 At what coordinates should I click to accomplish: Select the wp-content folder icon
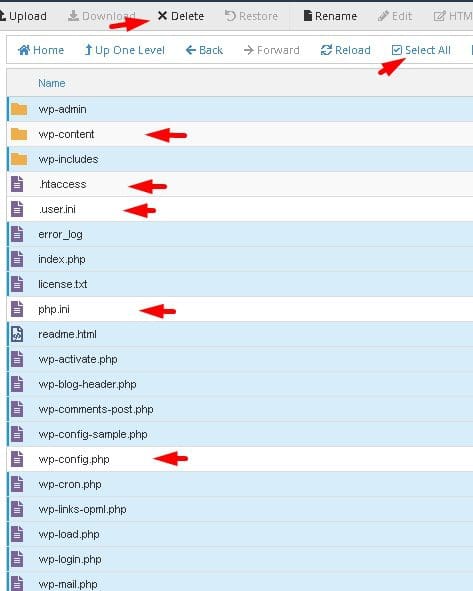click(x=19, y=134)
